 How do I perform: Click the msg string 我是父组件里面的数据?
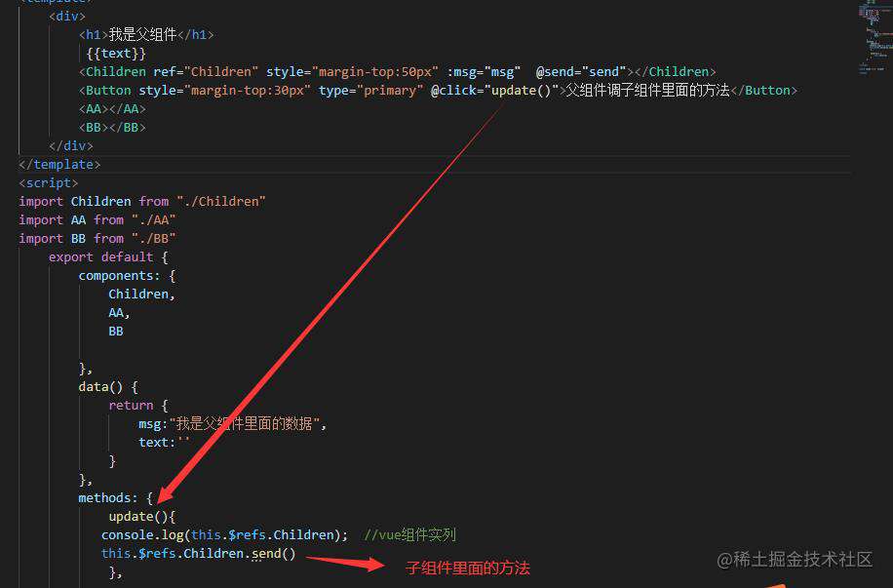[245, 424]
